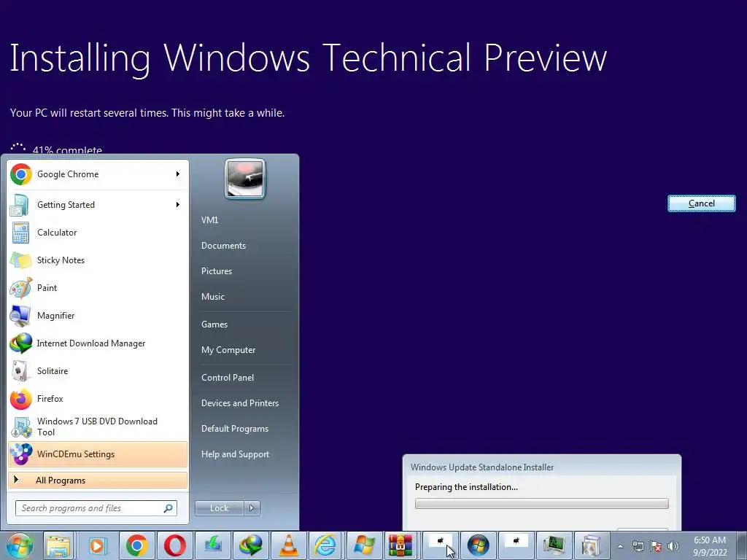The height and width of the screenshot is (560, 747).
Task: Open the green monitor Task Manager taskbar icon
Action: click(x=554, y=545)
